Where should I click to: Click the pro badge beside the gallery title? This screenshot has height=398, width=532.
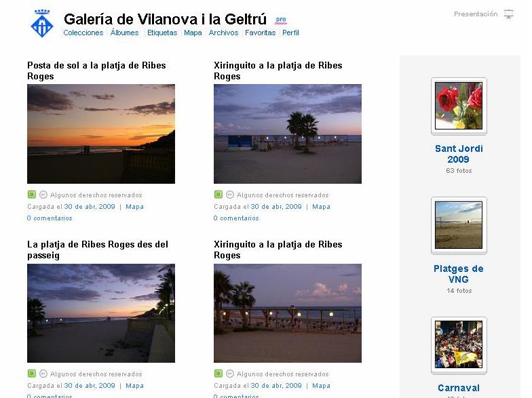tap(281, 20)
